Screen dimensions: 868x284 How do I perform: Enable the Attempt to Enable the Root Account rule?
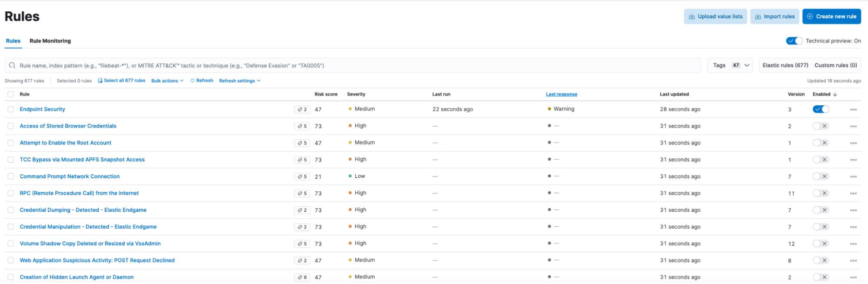[821, 143]
